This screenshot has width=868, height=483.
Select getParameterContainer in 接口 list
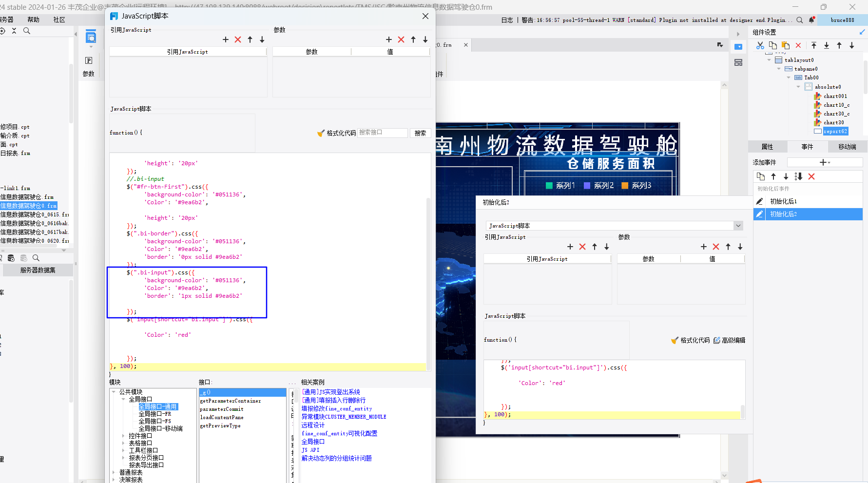[231, 401]
